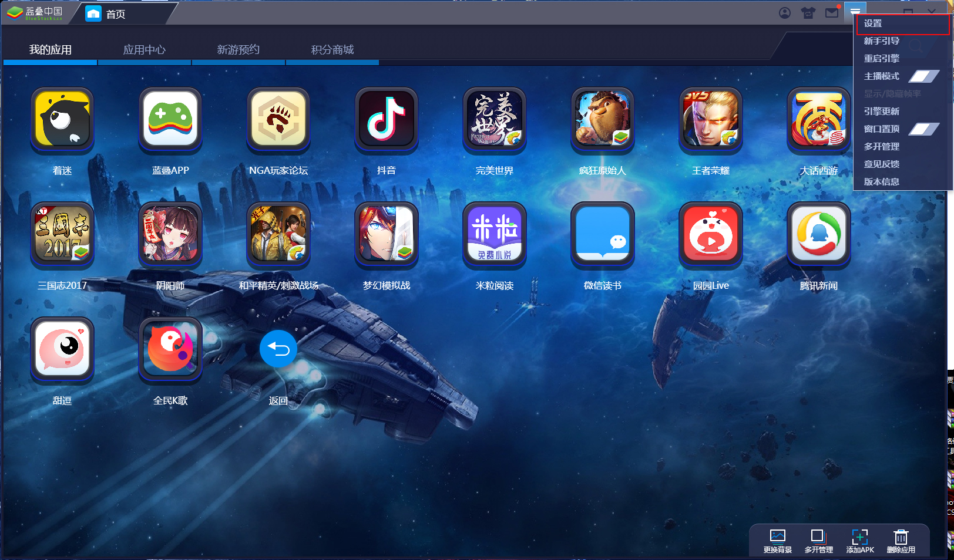954x560 pixels.
Task: Click the 添加APK icon
Action: (x=859, y=539)
